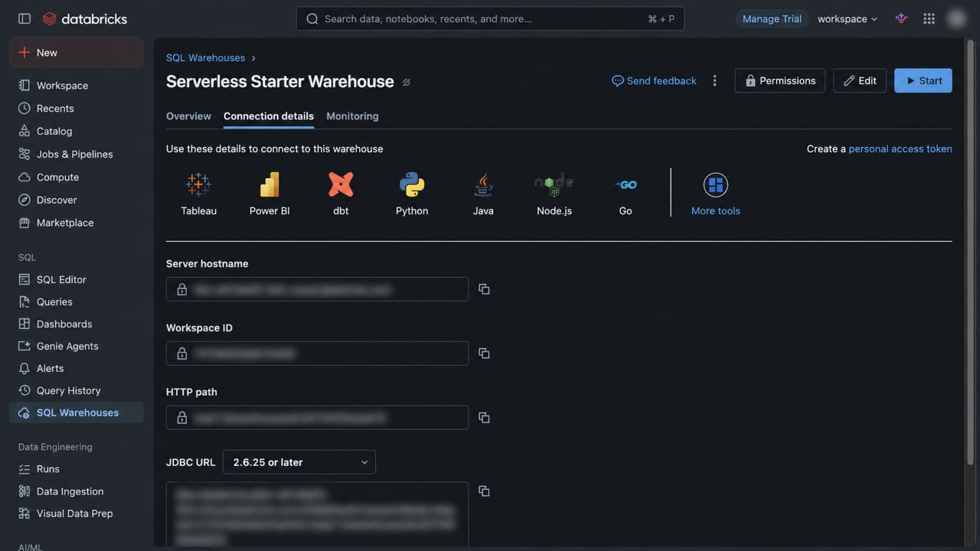This screenshot has width=980, height=551.
Task: Open Queries in the sidebar
Action: [x=77, y=302]
